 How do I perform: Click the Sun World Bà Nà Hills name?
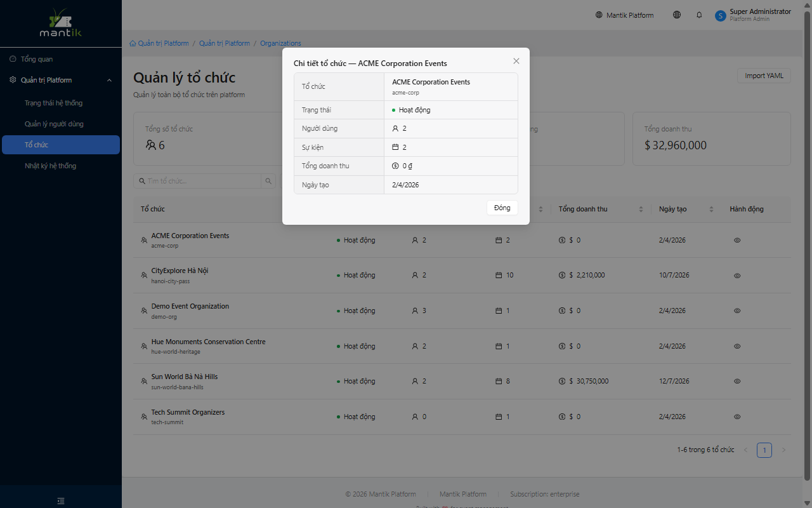coord(185,377)
